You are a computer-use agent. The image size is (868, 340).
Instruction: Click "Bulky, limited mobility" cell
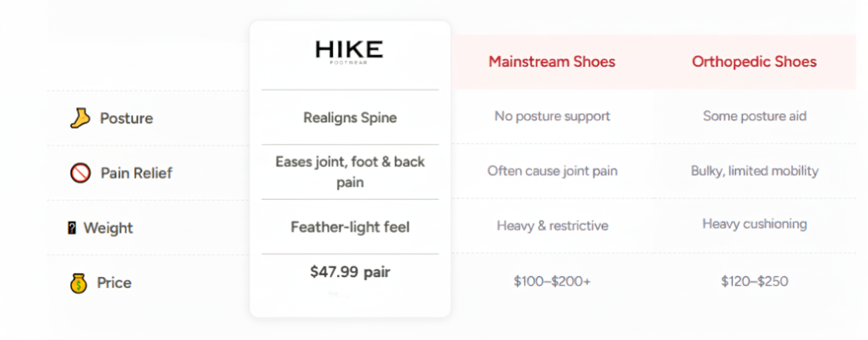click(754, 171)
